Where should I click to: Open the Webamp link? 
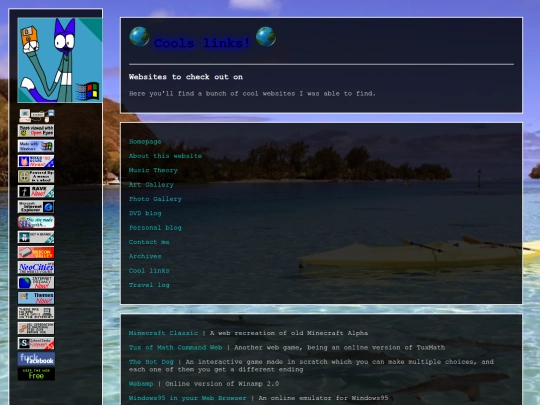141,384
